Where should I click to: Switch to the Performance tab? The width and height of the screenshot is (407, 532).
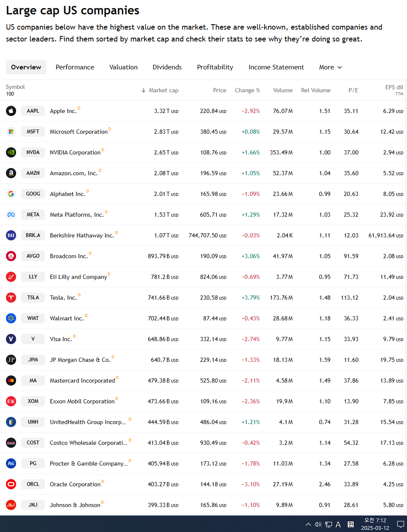pyautogui.click(x=75, y=67)
